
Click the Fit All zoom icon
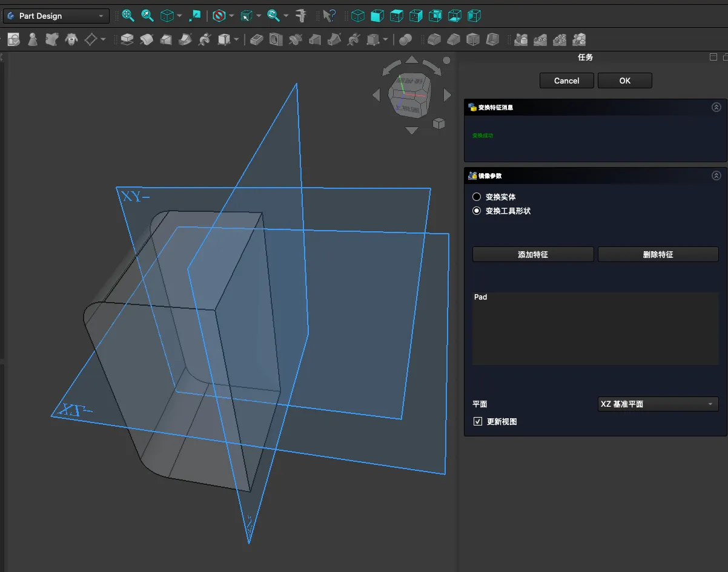coord(128,16)
